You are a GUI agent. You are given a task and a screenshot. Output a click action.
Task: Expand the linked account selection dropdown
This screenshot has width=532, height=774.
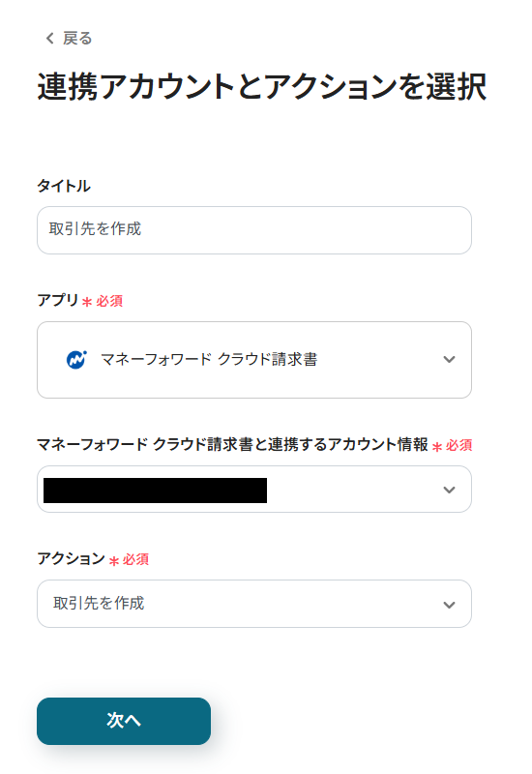tap(254, 490)
